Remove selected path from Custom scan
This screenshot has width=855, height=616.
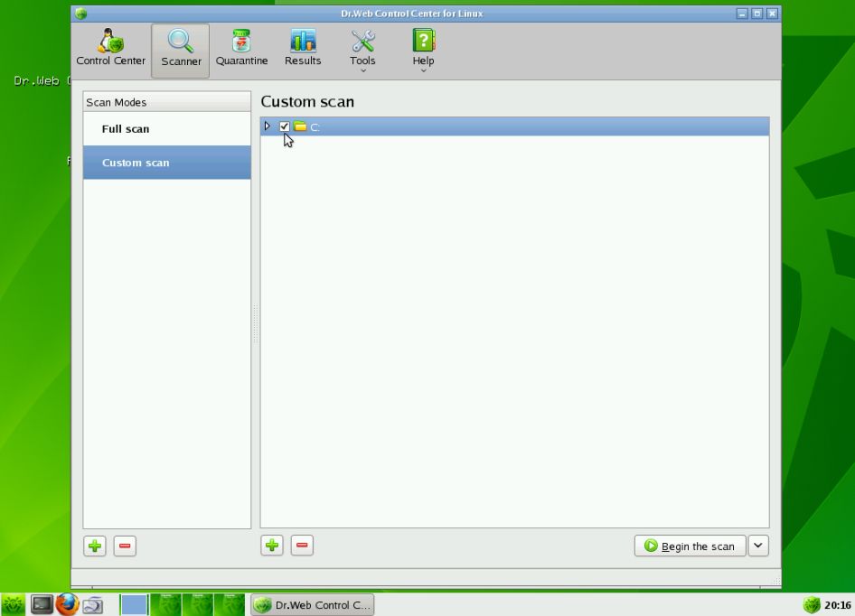[x=302, y=546]
